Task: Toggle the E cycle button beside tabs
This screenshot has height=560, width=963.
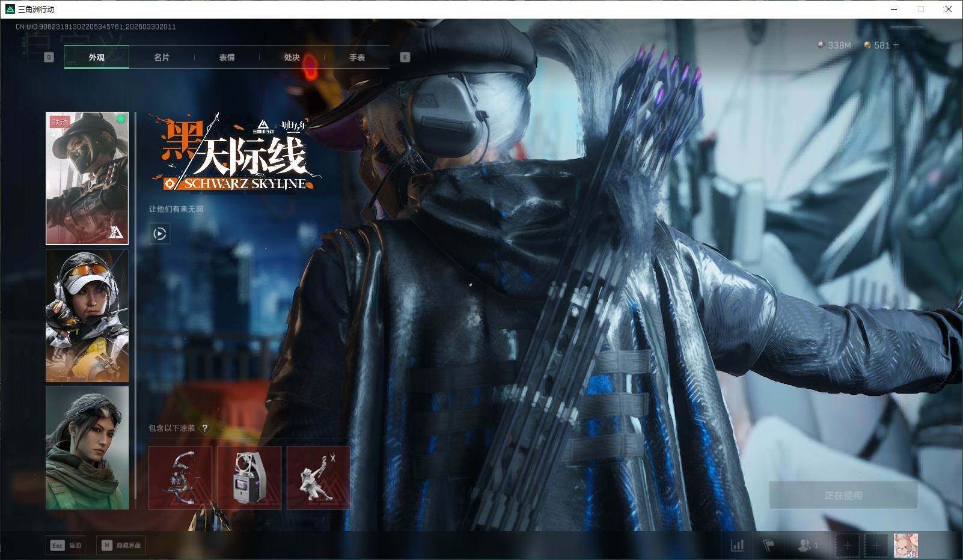Action: pos(405,57)
